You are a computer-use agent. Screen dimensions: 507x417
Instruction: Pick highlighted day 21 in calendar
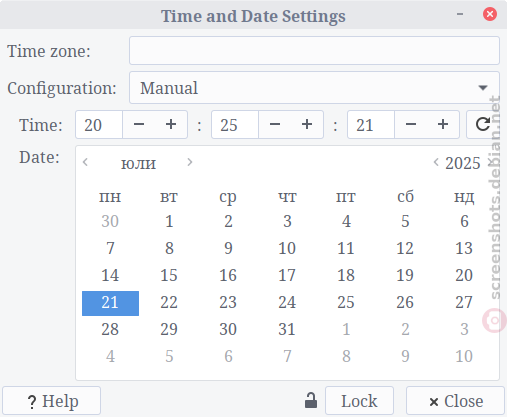(x=110, y=303)
